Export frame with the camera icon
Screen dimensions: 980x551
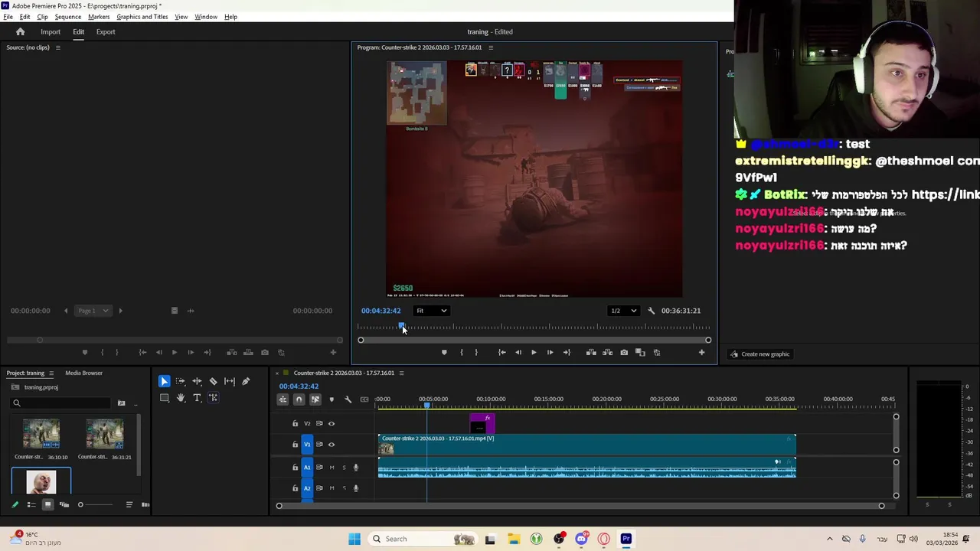coord(624,353)
